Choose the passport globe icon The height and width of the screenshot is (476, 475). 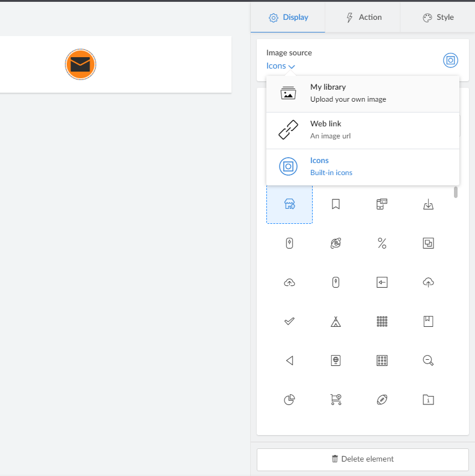[x=336, y=360]
